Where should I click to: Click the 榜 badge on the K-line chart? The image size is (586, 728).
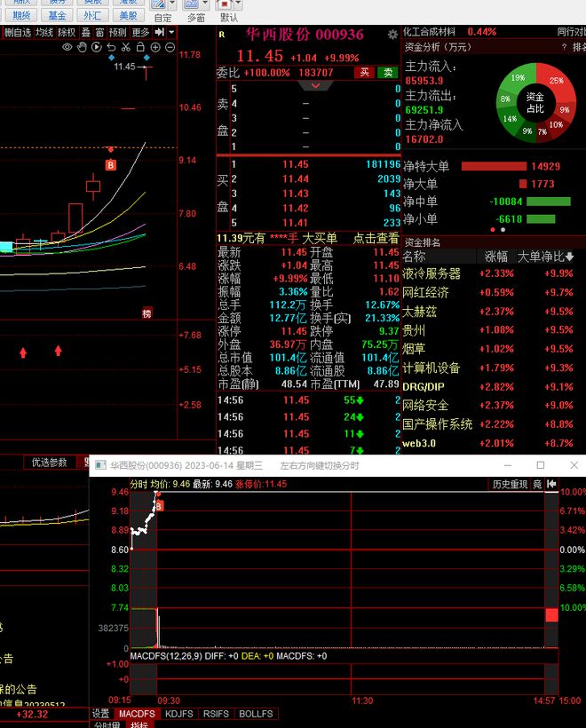pos(146,313)
